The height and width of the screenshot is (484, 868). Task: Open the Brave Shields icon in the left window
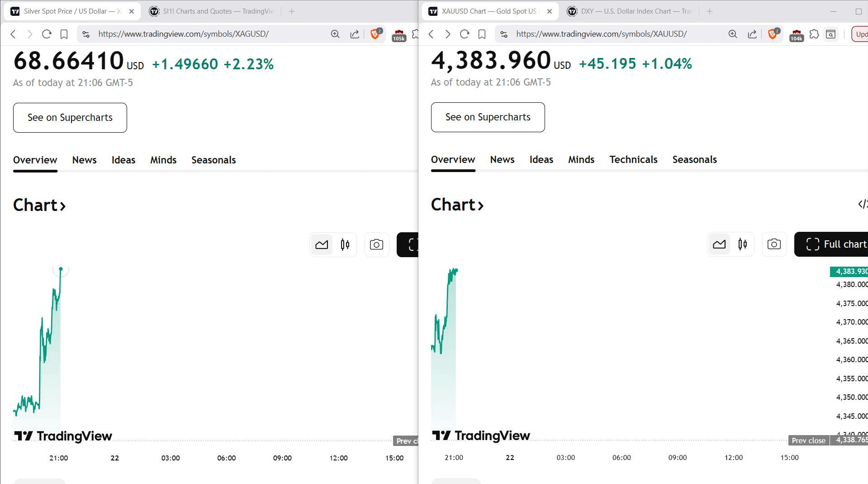click(375, 34)
